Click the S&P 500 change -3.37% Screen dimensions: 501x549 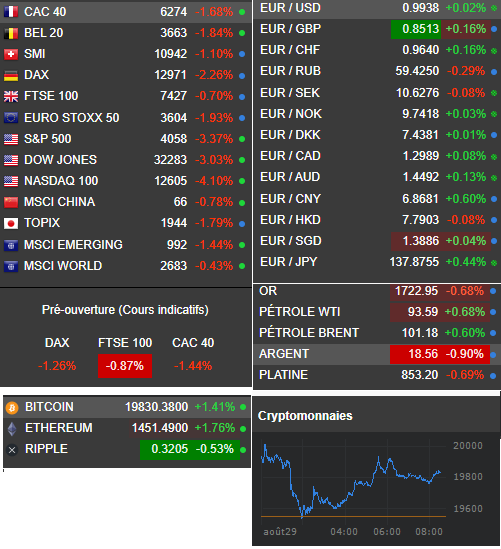(214, 139)
